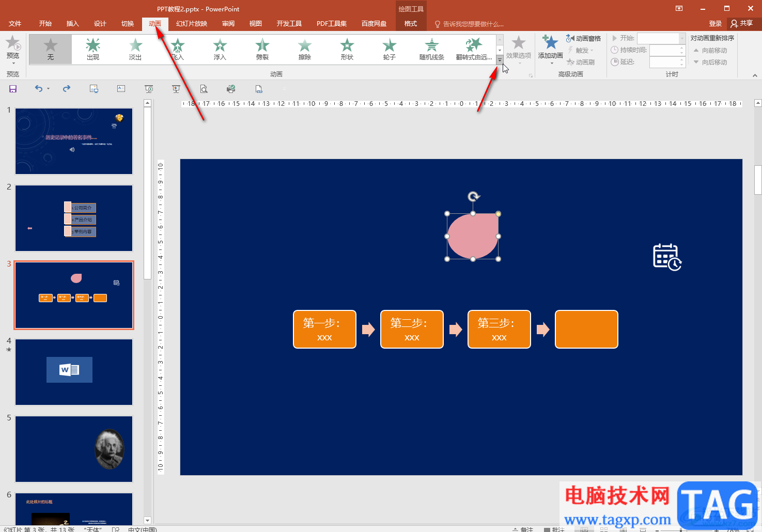
Task: Select the 第三步 orange box on slide
Action: pyautogui.click(x=499, y=330)
